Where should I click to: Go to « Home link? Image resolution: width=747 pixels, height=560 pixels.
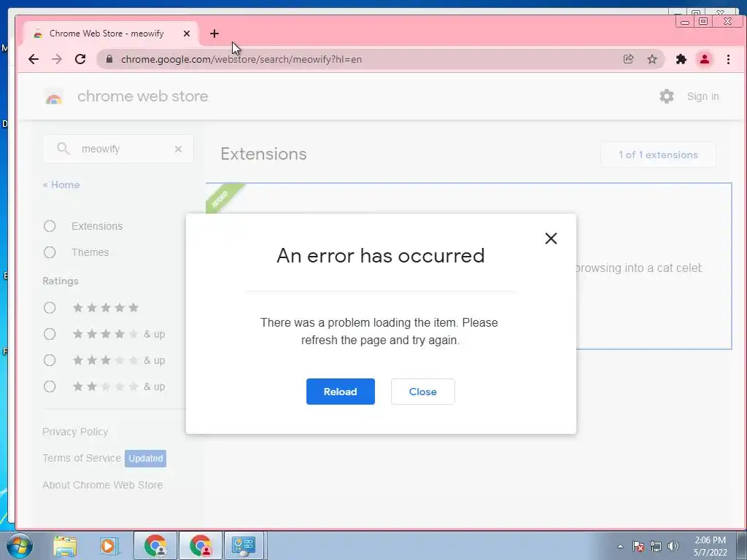pos(61,184)
